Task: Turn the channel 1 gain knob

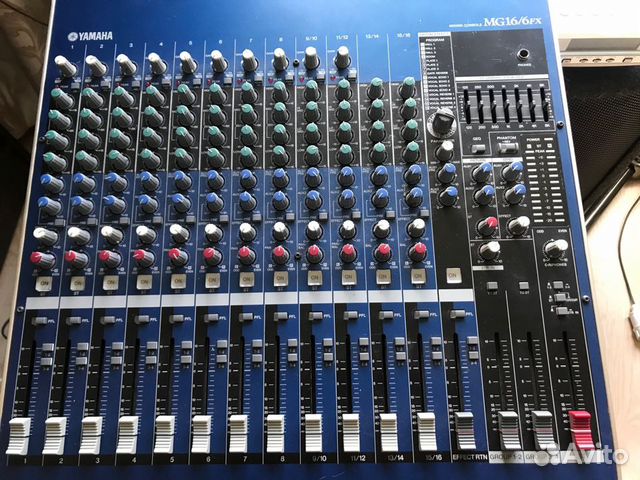Action: click(x=65, y=66)
